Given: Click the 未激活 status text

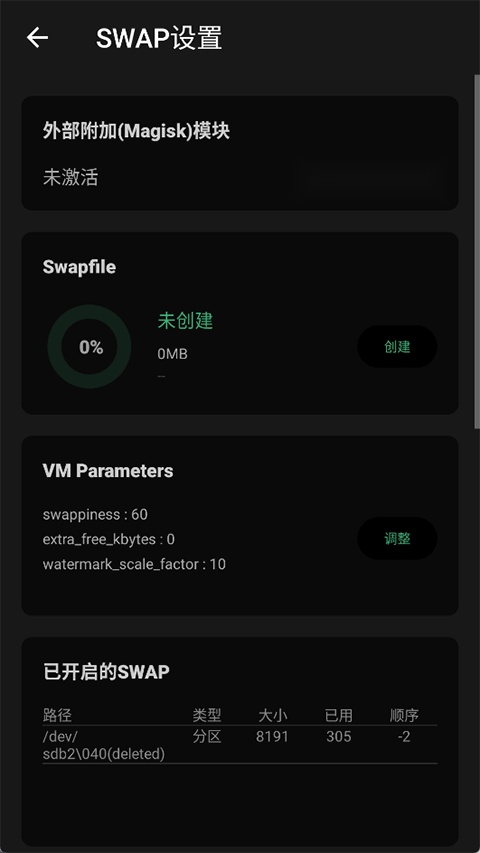Looking at the screenshot, I should [x=71, y=178].
